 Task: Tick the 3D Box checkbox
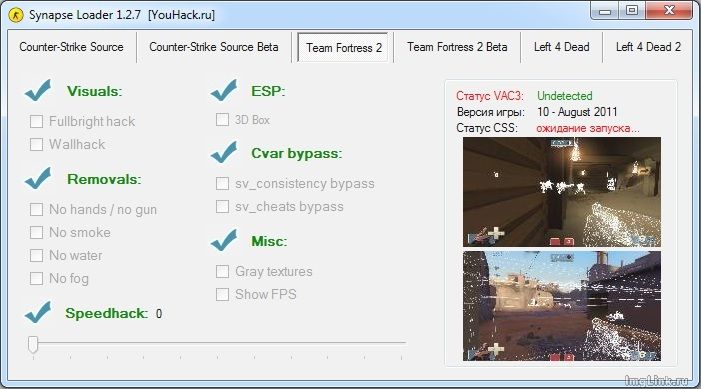222,119
